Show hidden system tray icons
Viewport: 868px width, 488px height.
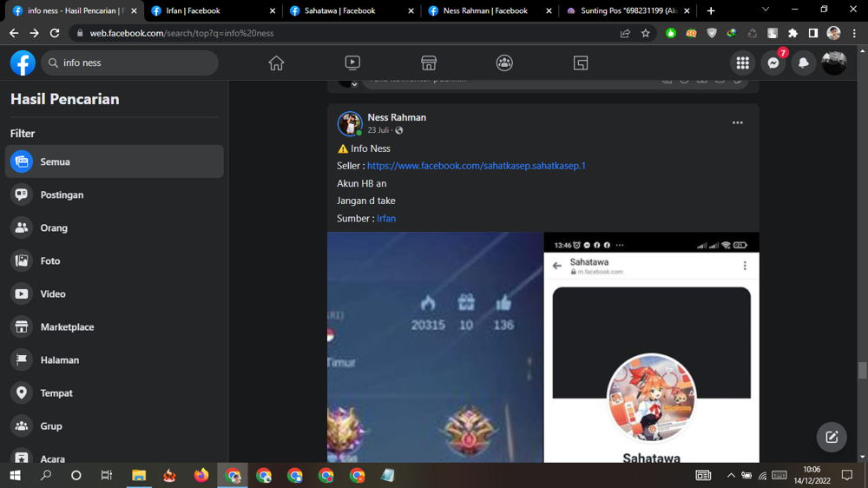[x=731, y=475]
